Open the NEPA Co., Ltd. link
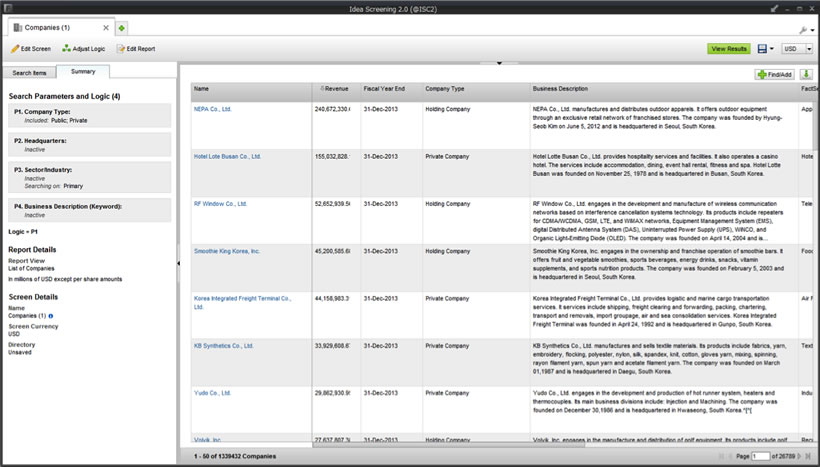 (x=212, y=109)
